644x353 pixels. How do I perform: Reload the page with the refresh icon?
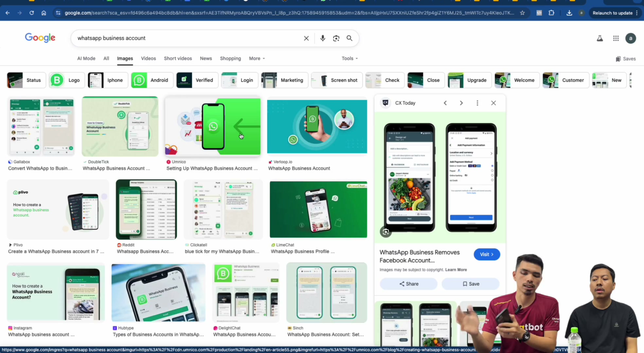click(x=31, y=13)
